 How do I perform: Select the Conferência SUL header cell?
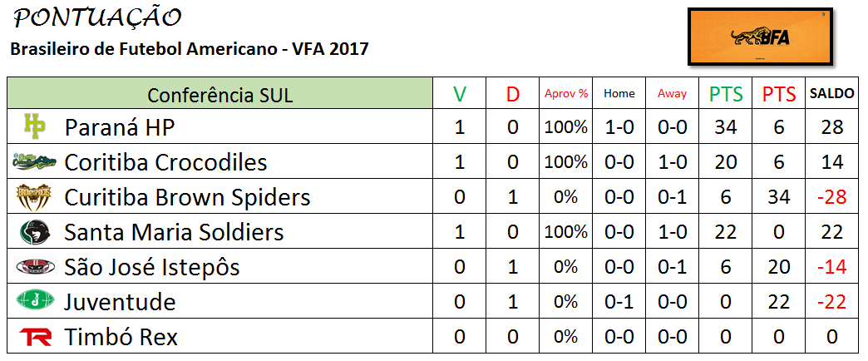pos(219,93)
